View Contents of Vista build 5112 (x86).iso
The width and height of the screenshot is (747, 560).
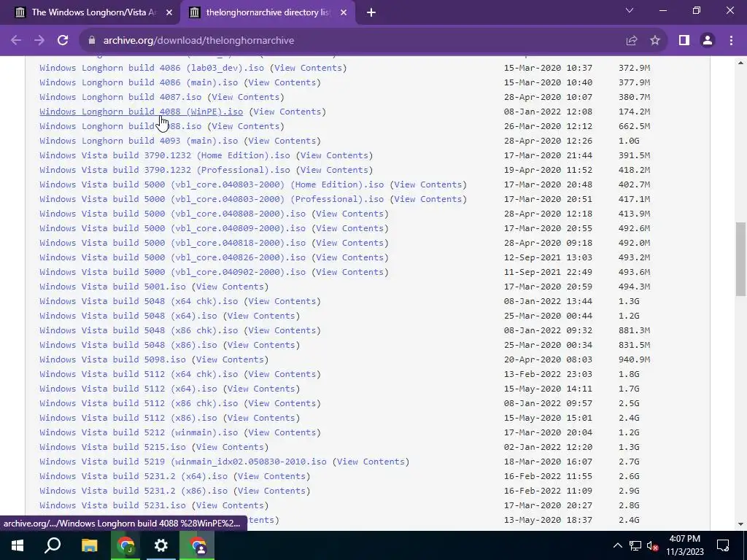pyautogui.click(x=261, y=418)
